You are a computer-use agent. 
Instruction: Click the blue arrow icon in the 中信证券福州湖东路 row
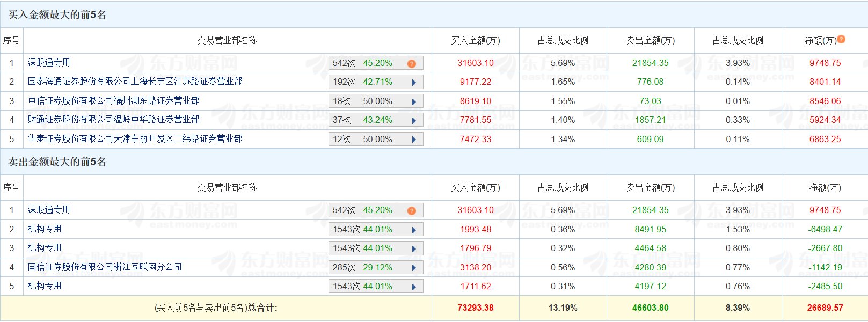414,101
